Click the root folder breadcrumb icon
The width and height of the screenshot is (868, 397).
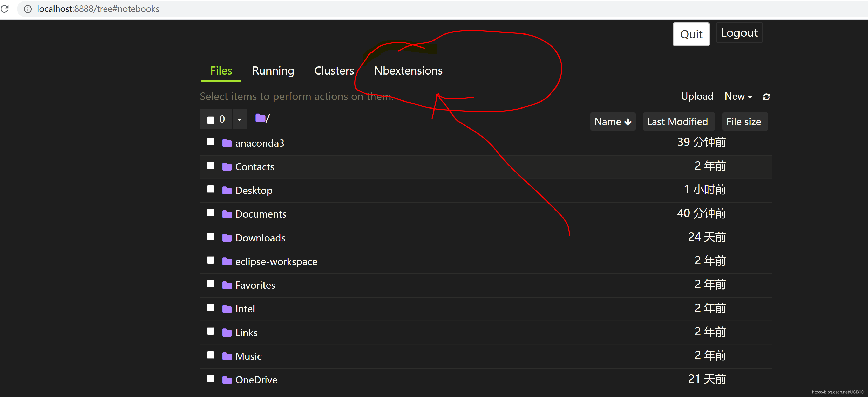point(260,118)
